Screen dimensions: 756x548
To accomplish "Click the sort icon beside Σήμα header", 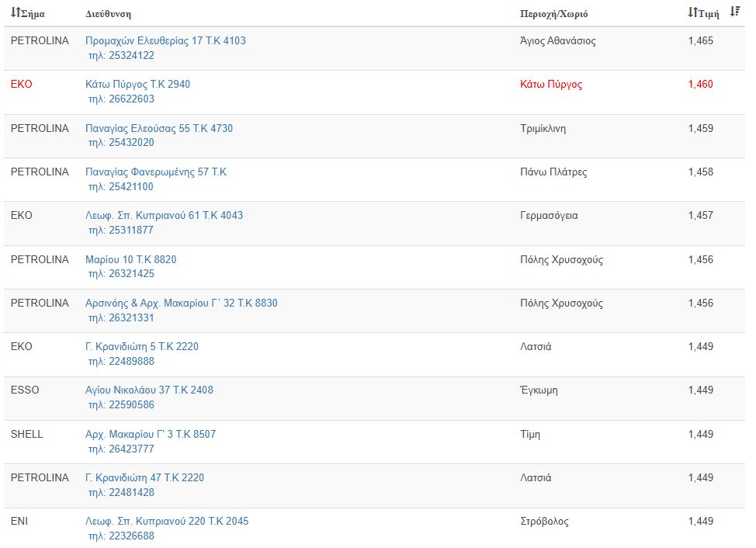I will pyautogui.click(x=15, y=13).
